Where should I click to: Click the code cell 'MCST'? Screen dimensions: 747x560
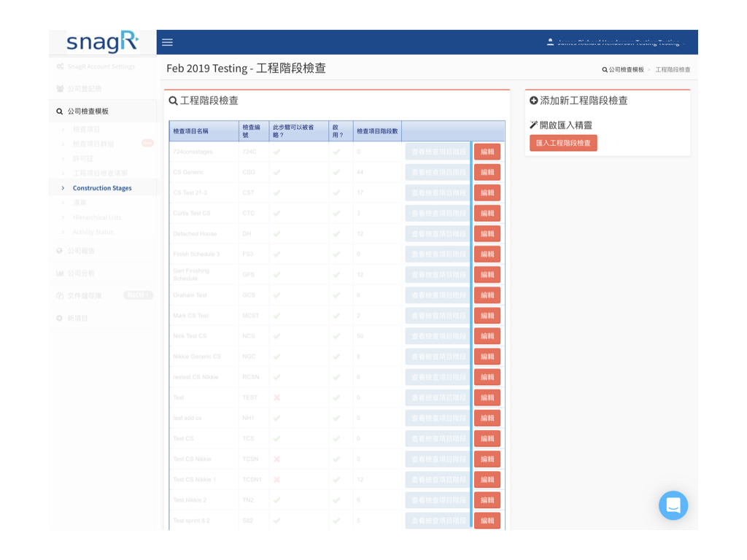point(251,316)
